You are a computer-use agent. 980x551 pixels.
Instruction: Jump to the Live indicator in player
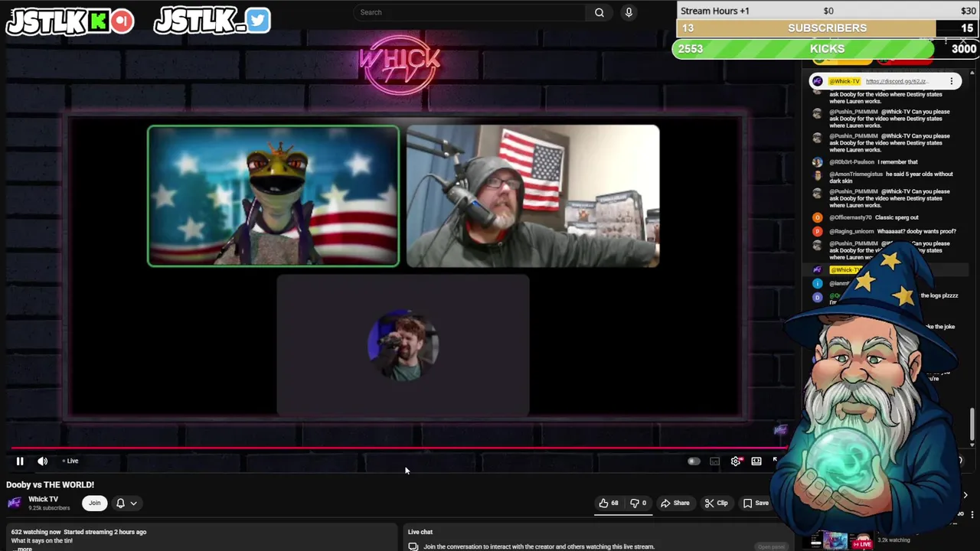(x=70, y=461)
